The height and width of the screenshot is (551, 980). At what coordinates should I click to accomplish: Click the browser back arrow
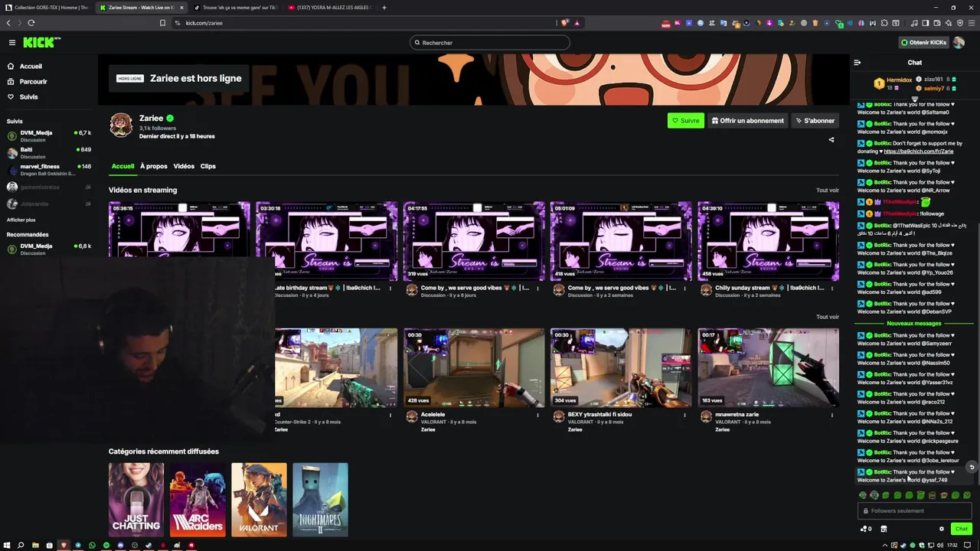(9, 23)
